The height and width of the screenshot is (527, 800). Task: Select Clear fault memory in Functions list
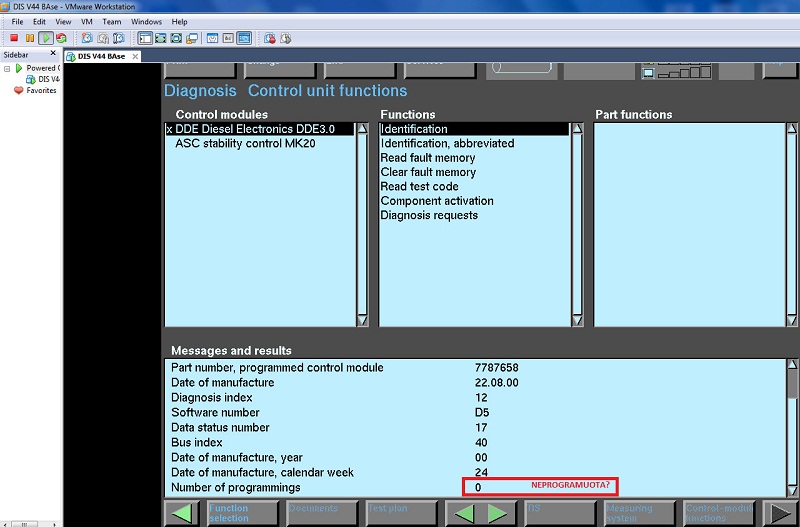coord(428,172)
